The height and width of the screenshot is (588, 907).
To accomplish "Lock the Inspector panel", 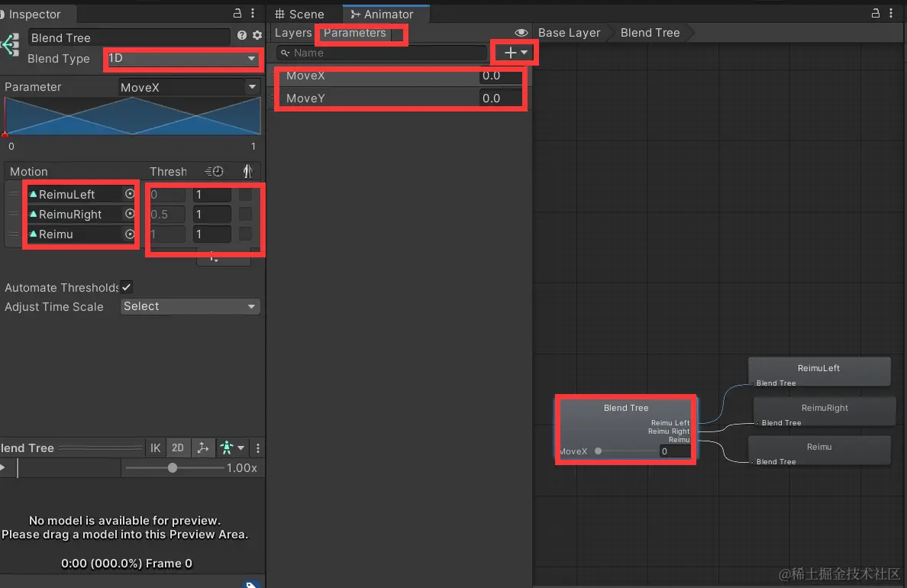I will point(237,13).
